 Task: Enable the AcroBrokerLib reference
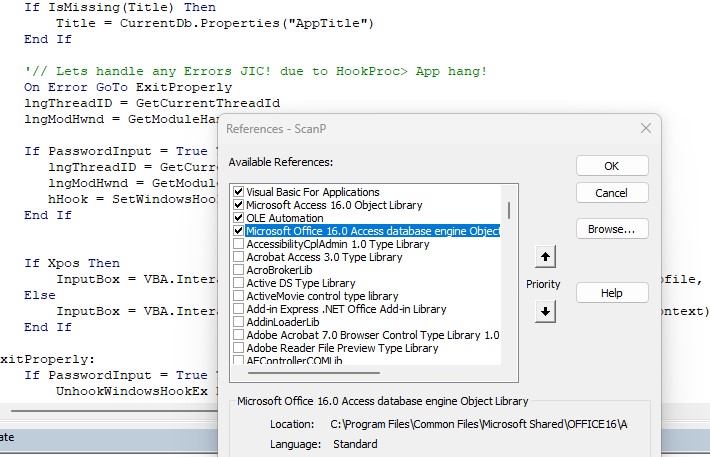tap(239, 270)
